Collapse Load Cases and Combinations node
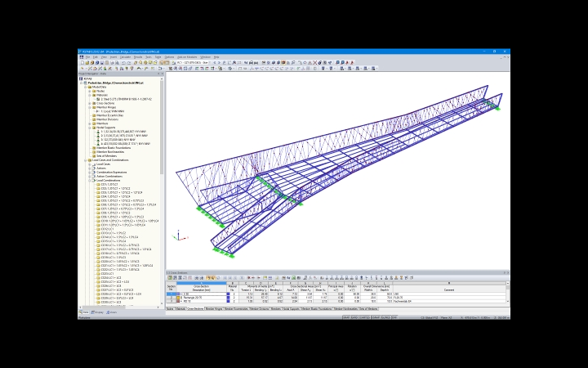This screenshot has height=368, width=588. [x=86, y=160]
